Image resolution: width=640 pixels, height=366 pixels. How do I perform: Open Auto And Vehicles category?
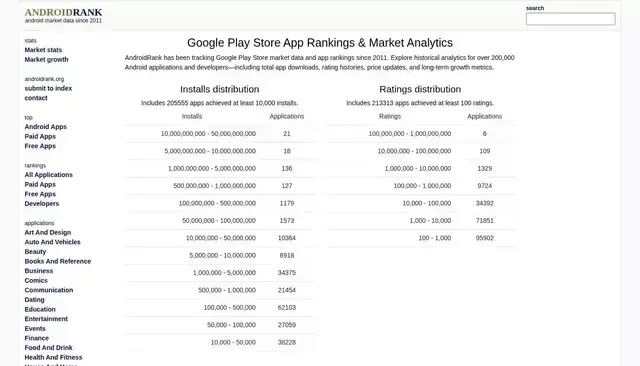(52, 242)
